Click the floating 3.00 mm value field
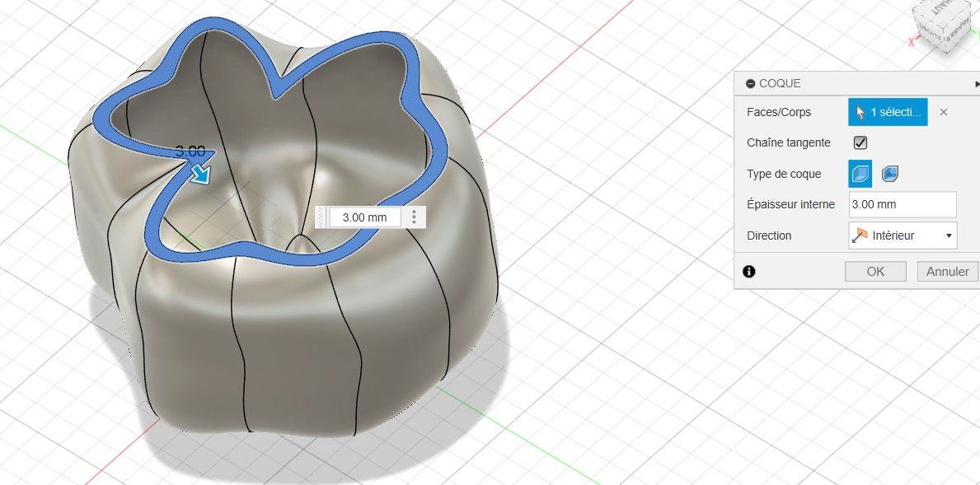 pos(364,217)
